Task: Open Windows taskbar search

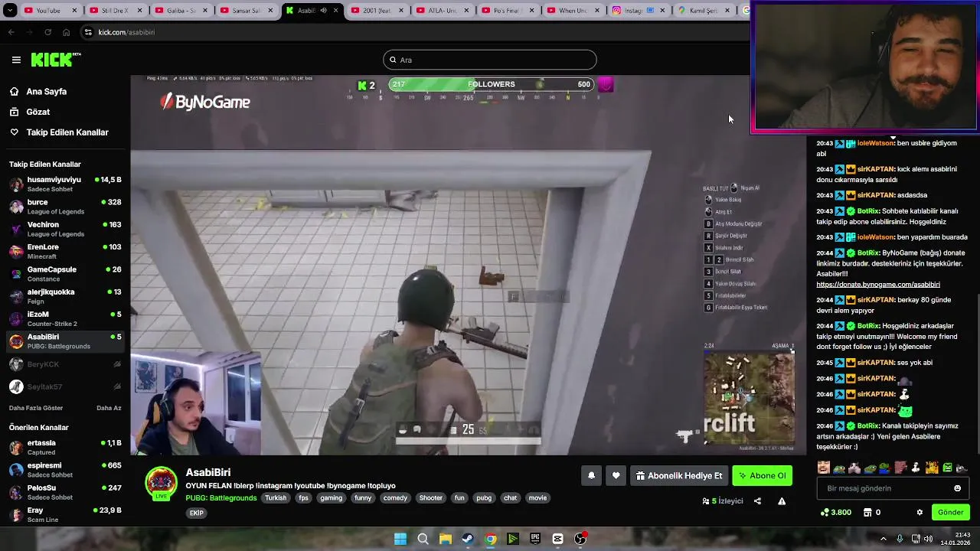Action: coord(423,539)
